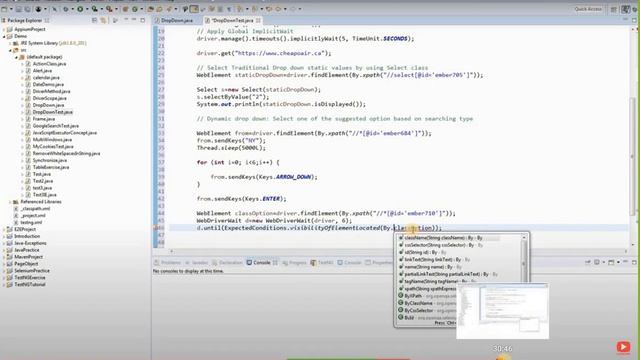Image resolution: width=640 pixels, height=360 pixels.
Task: Switch to the DropDown.java editor tab
Action: pyautogui.click(x=174, y=20)
